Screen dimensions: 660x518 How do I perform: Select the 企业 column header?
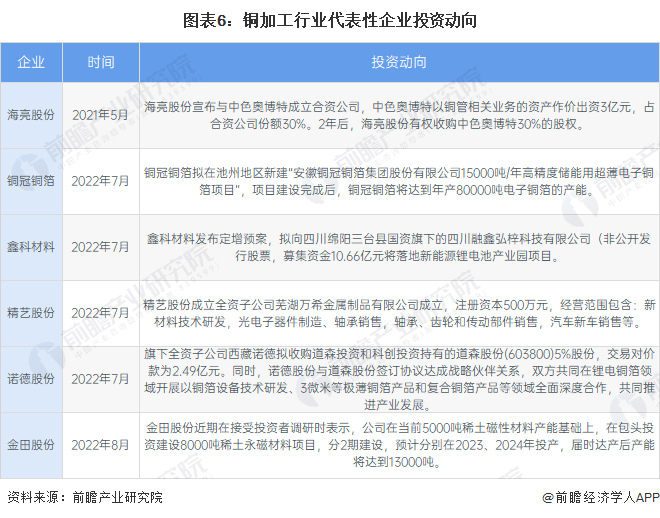pyautogui.click(x=31, y=62)
